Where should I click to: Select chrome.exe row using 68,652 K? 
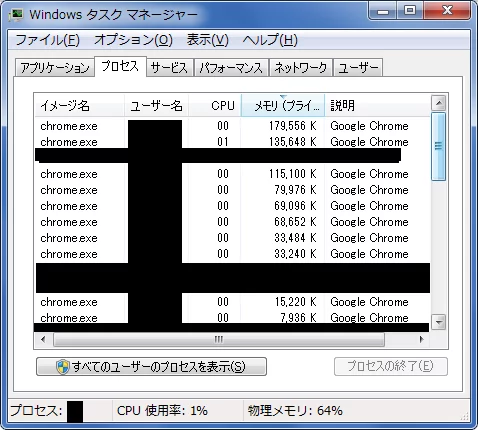(232, 222)
